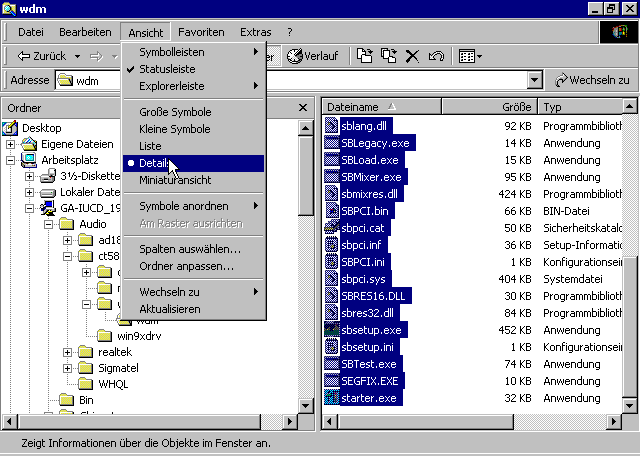Click the SEGFIX.EXE file icon
The height and width of the screenshot is (456, 640).
click(x=331, y=381)
